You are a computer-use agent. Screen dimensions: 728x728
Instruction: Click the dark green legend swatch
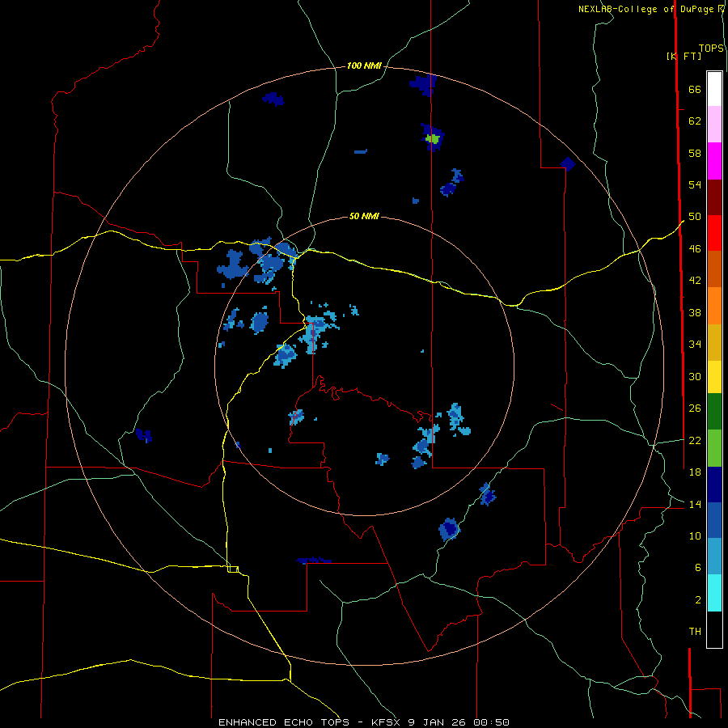tap(714, 412)
